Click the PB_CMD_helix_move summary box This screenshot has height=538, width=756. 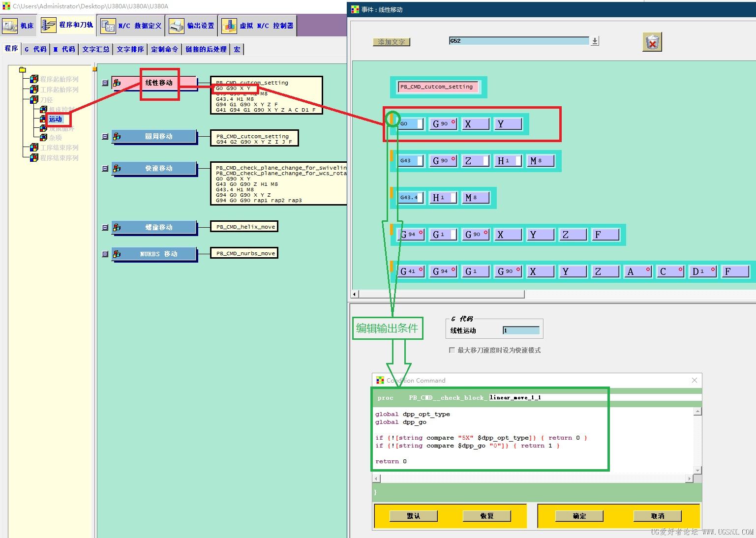click(244, 227)
